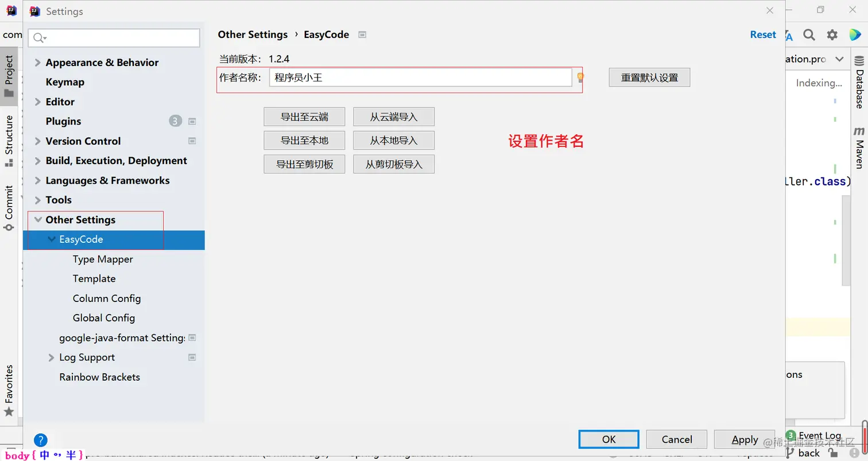Click the Plugins update count badge
The width and height of the screenshot is (868, 461).
point(175,121)
